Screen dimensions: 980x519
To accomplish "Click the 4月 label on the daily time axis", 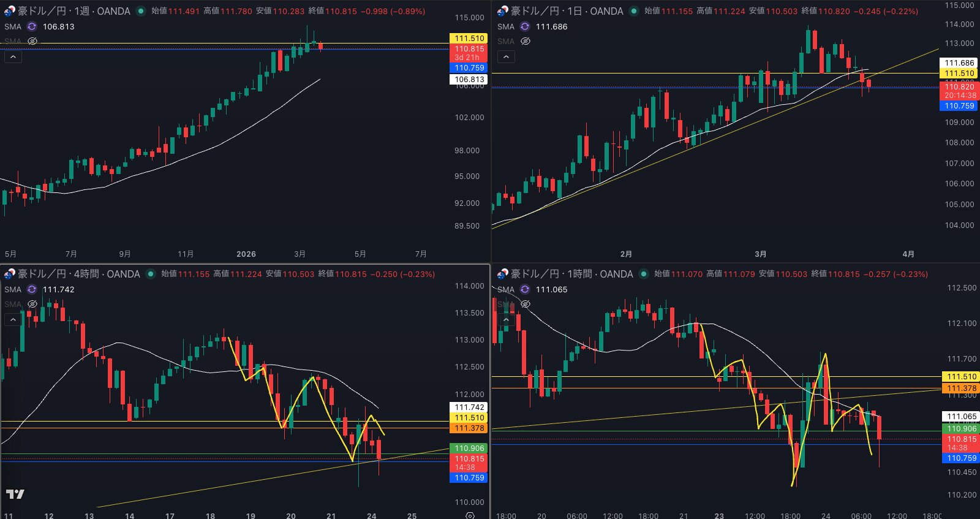I will (x=908, y=254).
